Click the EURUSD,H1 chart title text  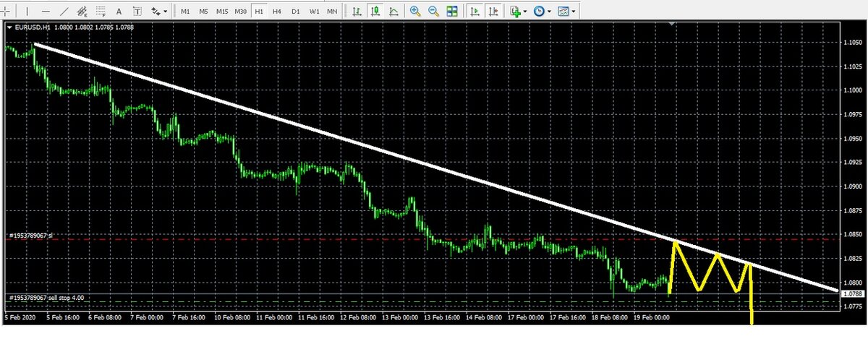31,27
